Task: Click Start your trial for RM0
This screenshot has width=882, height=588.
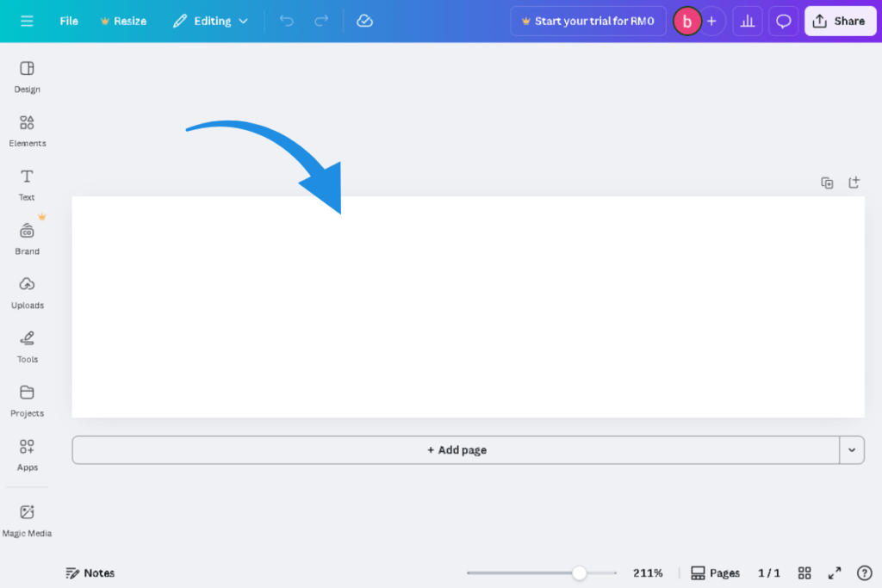Action: tap(588, 21)
